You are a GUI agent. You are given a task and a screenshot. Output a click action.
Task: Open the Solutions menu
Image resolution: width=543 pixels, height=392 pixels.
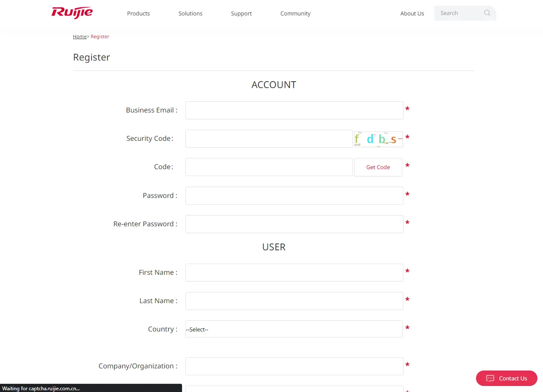(x=190, y=13)
